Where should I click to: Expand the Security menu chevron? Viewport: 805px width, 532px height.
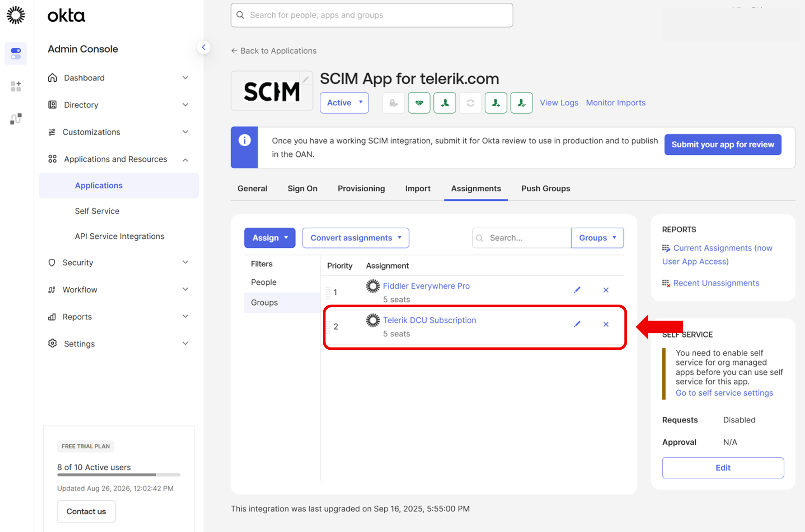(x=185, y=262)
